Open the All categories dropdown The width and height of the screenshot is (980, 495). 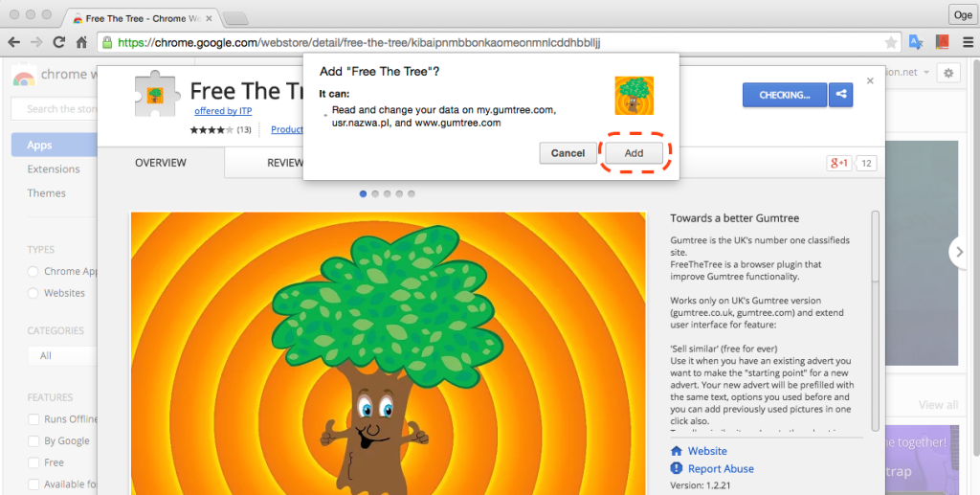coord(62,355)
